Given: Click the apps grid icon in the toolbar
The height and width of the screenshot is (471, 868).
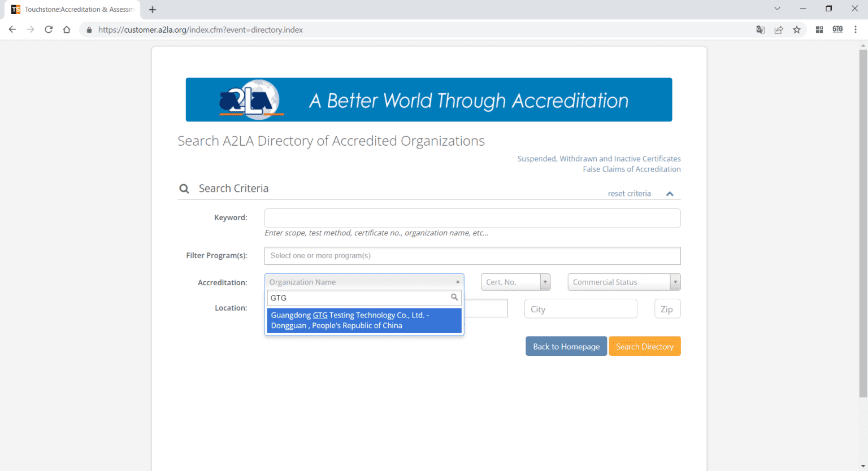Looking at the screenshot, I should pyautogui.click(x=819, y=29).
